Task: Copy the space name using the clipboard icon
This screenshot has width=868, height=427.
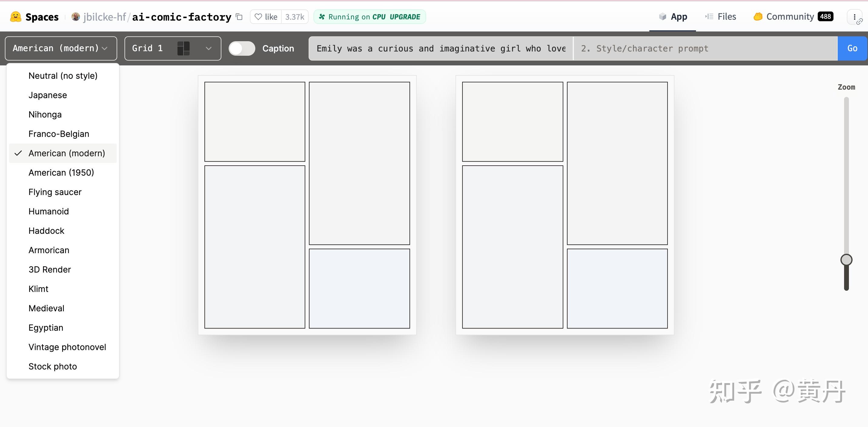Action: point(239,17)
